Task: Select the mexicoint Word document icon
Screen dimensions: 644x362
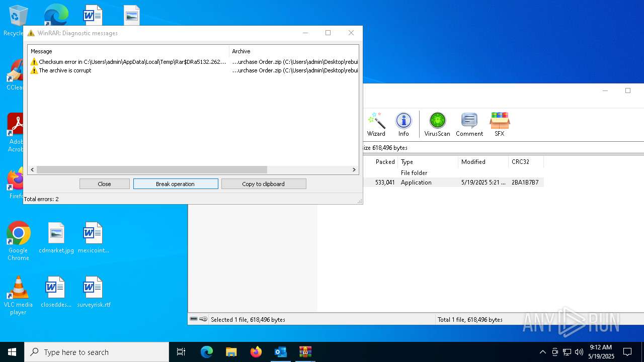Action: [94, 238]
